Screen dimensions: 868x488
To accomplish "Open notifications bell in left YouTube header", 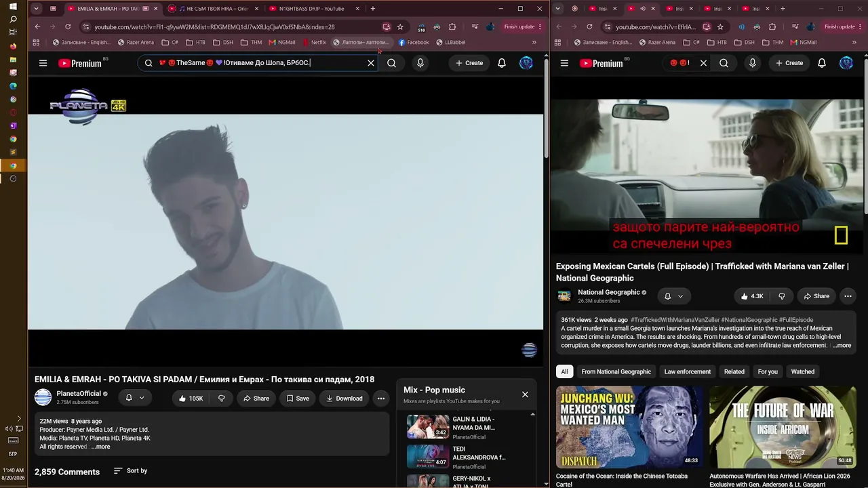I will [502, 63].
